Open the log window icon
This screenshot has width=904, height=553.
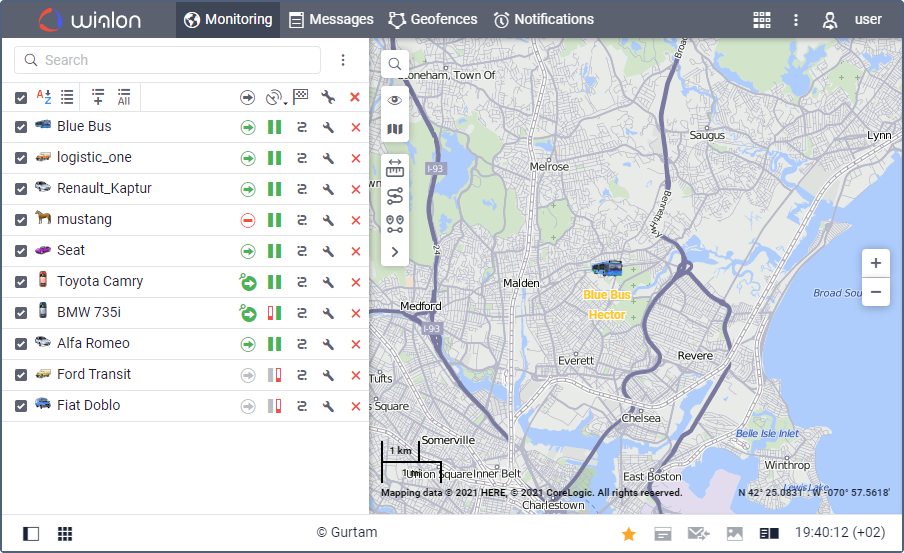[663, 534]
